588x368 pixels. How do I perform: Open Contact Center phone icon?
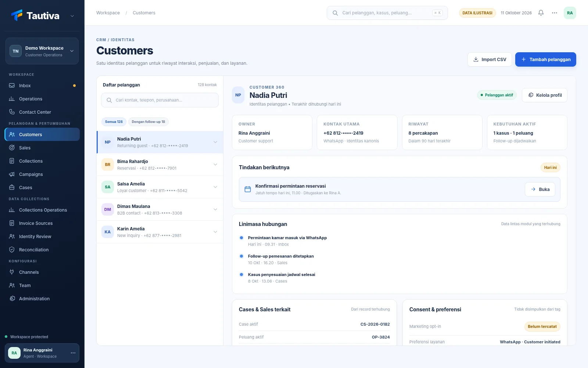[12, 112]
